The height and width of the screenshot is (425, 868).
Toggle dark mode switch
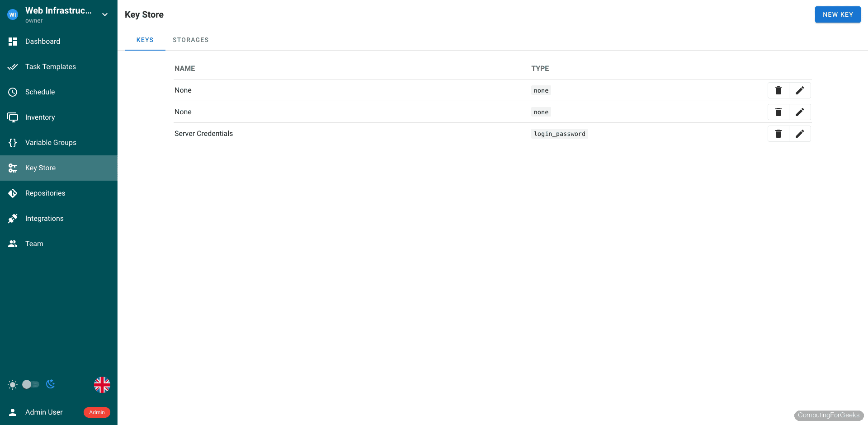coord(30,384)
